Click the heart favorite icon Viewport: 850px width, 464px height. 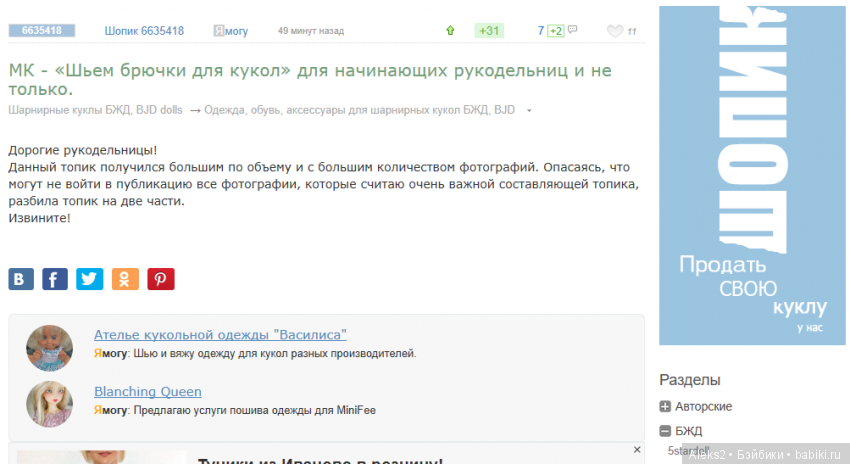[615, 31]
